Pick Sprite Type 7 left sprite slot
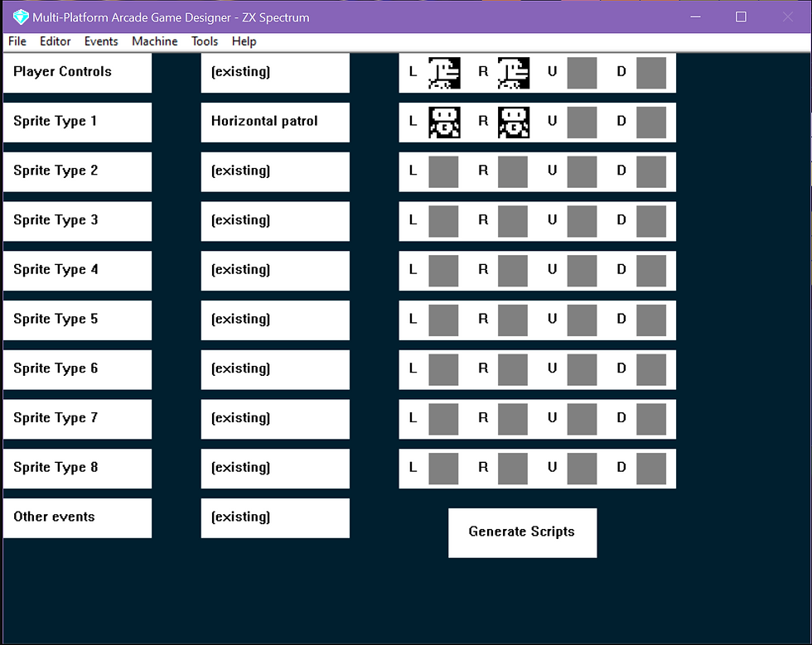The height and width of the screenshot is (645, 812). [443, 419]
